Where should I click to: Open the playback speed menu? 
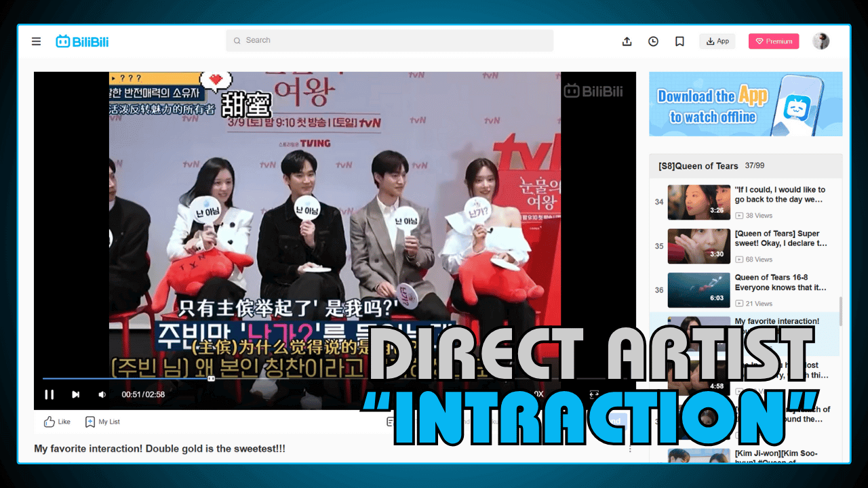tap(538, 394)
